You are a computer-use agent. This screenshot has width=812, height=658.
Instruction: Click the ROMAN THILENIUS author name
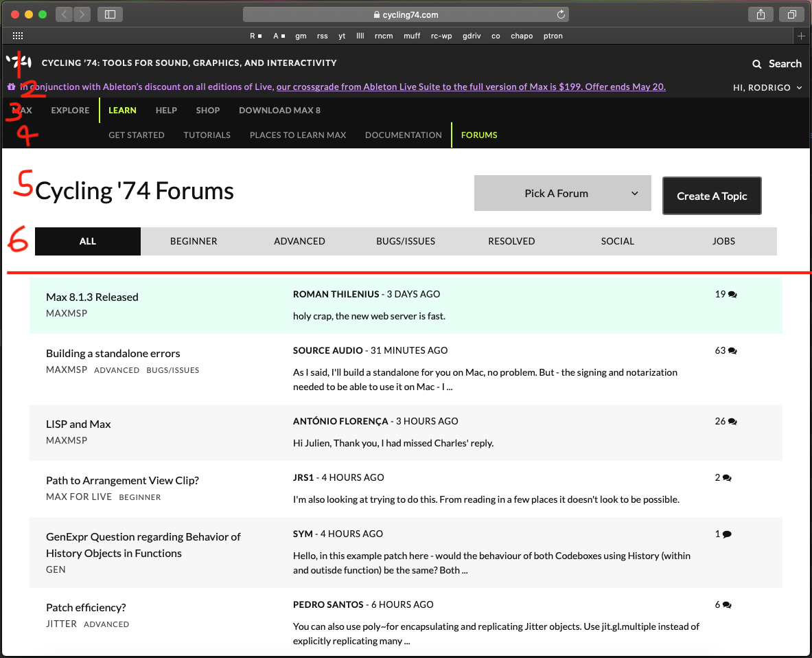(x=336, y=294)
